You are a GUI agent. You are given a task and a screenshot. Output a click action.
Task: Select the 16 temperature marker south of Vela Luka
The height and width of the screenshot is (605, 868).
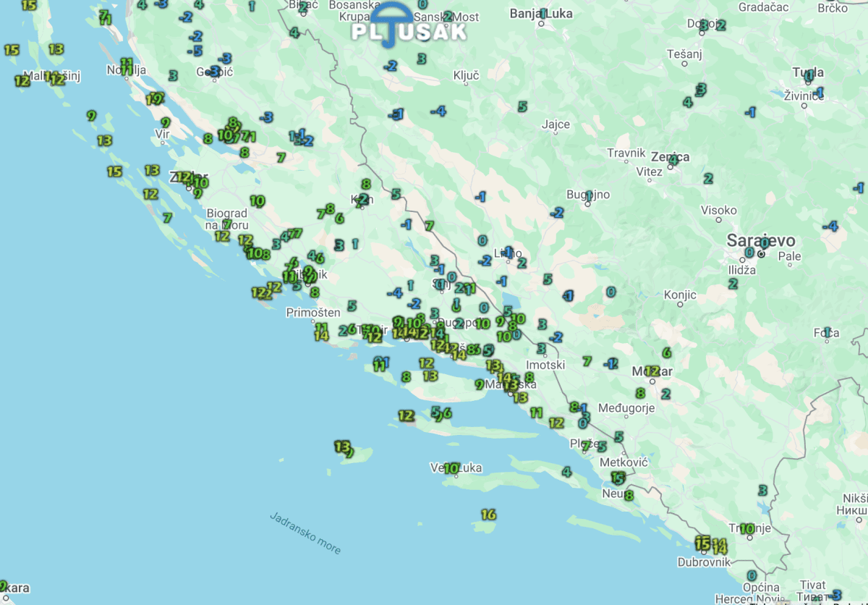(488, 515)
